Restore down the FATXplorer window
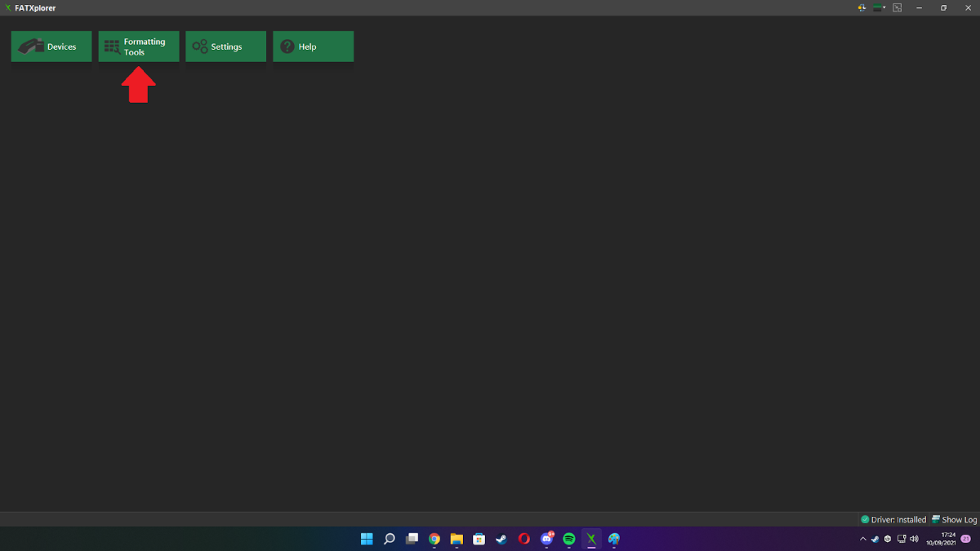 click(x=943, y=7)
